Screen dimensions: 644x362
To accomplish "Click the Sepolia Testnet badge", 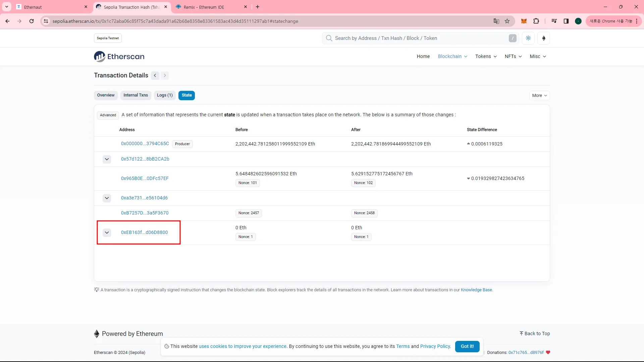I will click(108, 38).
